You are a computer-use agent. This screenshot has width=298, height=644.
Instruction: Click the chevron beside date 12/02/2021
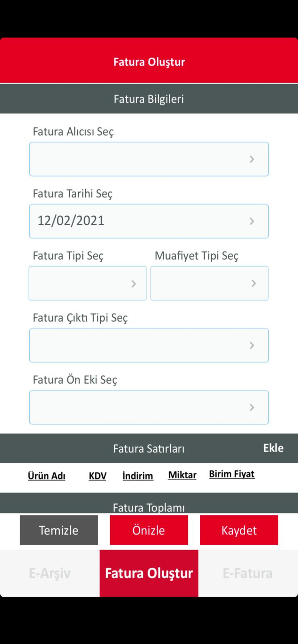252,221
